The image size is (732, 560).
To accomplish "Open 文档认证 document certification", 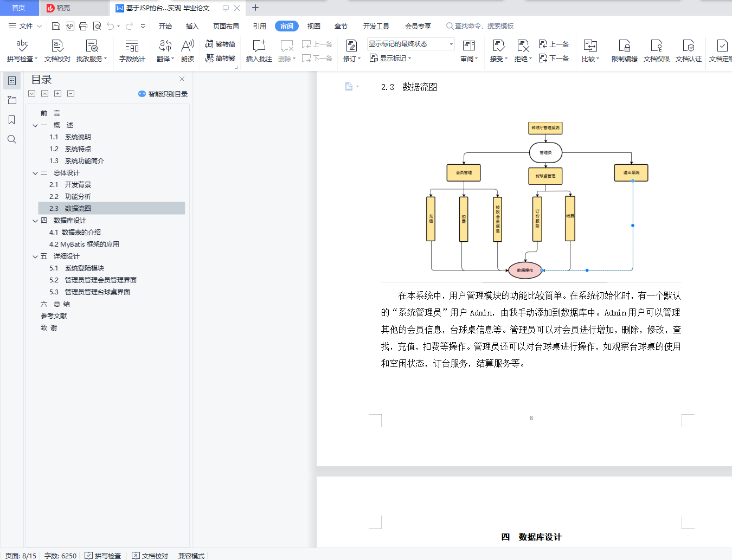I will coord(689,51).
